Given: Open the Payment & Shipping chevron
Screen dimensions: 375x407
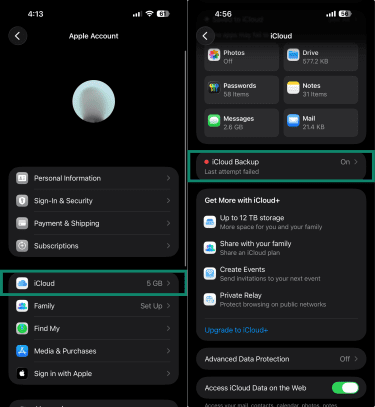Looking at the screenshot, I should coord(168,223).
